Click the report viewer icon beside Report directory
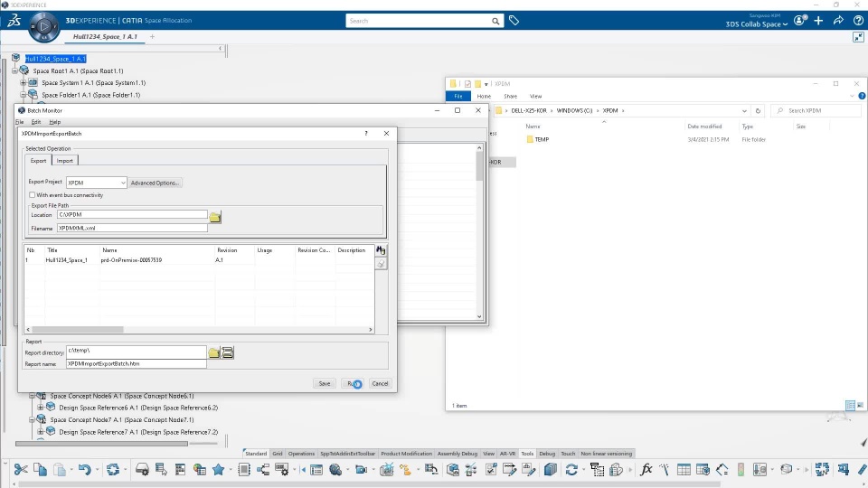The image size is (868, 488). coord(228,352)
